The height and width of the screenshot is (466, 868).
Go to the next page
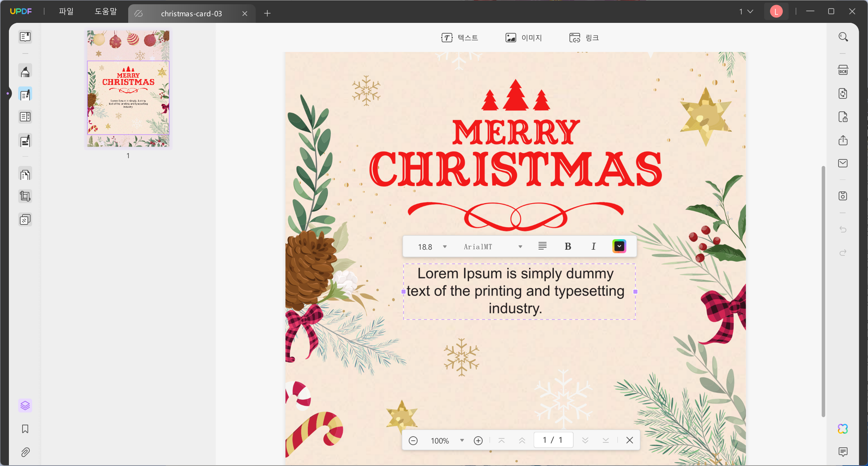[x=585, y=440]
